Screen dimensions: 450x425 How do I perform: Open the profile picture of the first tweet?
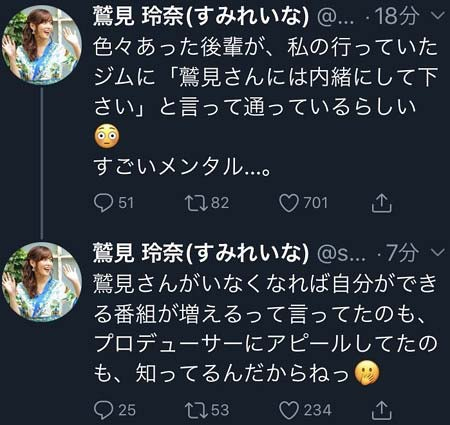pyautogui.click(x=42, y=45)
